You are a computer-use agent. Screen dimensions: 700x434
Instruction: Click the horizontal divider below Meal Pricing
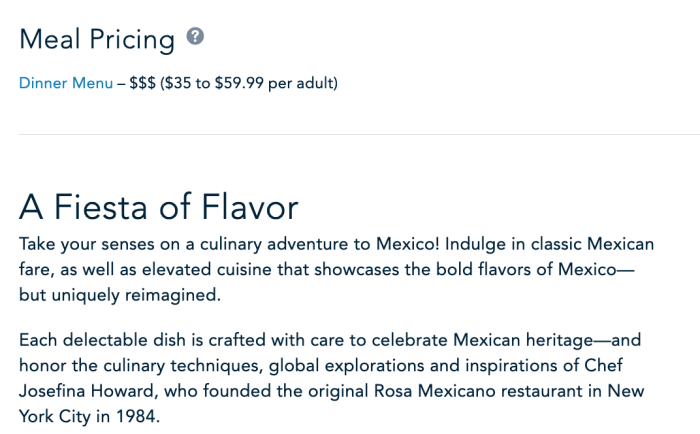(x=350, y=134)
